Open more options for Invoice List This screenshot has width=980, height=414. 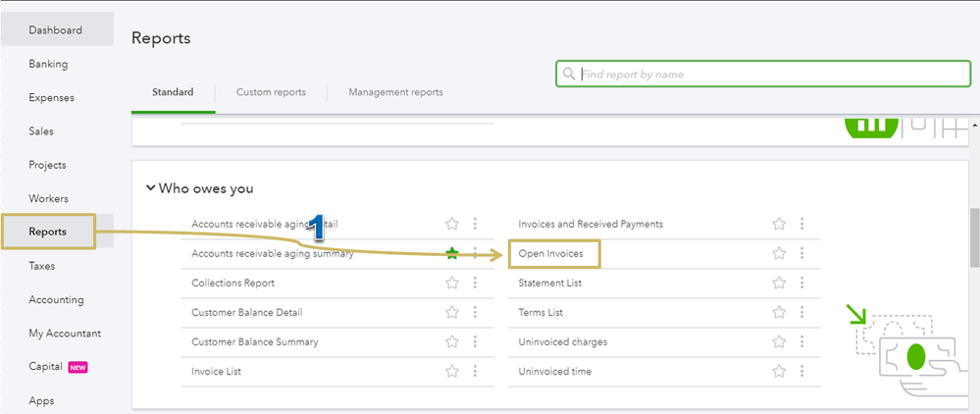click(475, 372)
